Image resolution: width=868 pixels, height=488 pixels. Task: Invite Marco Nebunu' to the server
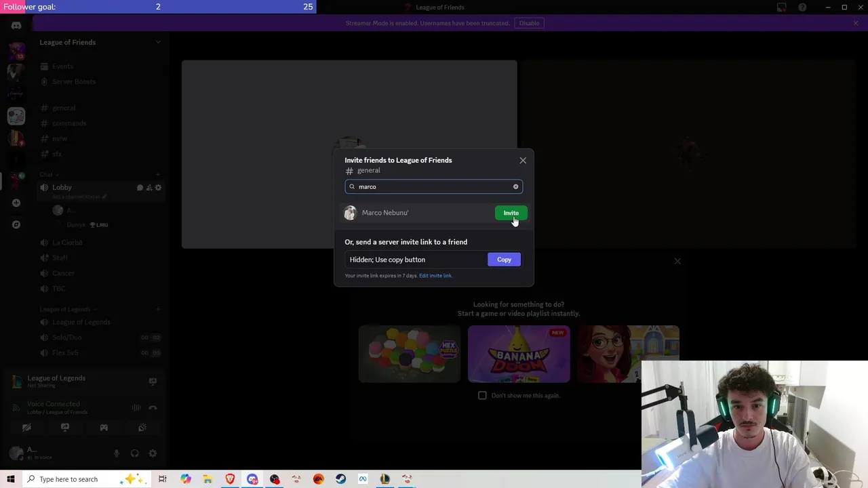pyautogui.click(x=511, y=213)
